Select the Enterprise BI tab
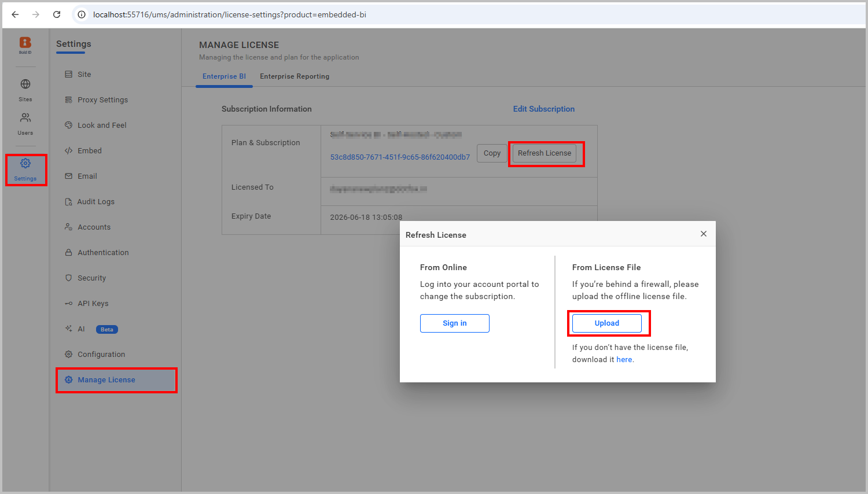The width and height of the screenshot is (868, 494). point(224,76)
